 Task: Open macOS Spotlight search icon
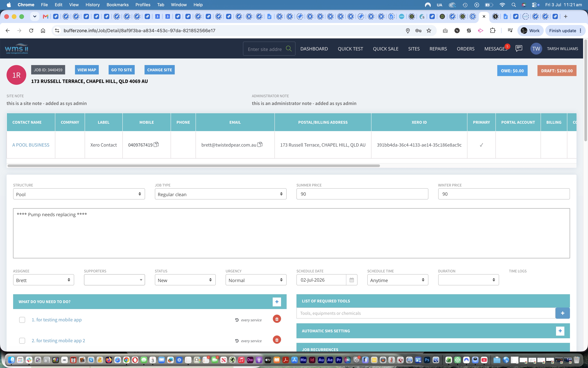pos(514,5)
